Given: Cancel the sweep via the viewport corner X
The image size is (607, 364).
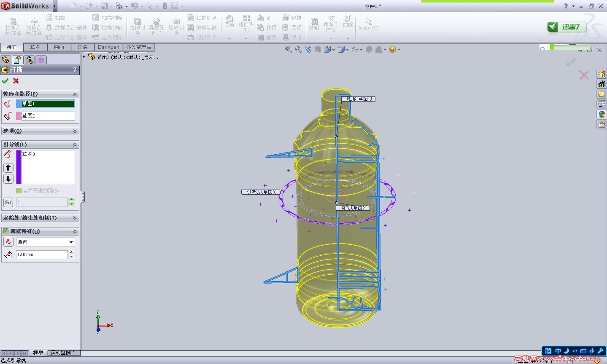Looking at the screenshot, I should [584, 75].
